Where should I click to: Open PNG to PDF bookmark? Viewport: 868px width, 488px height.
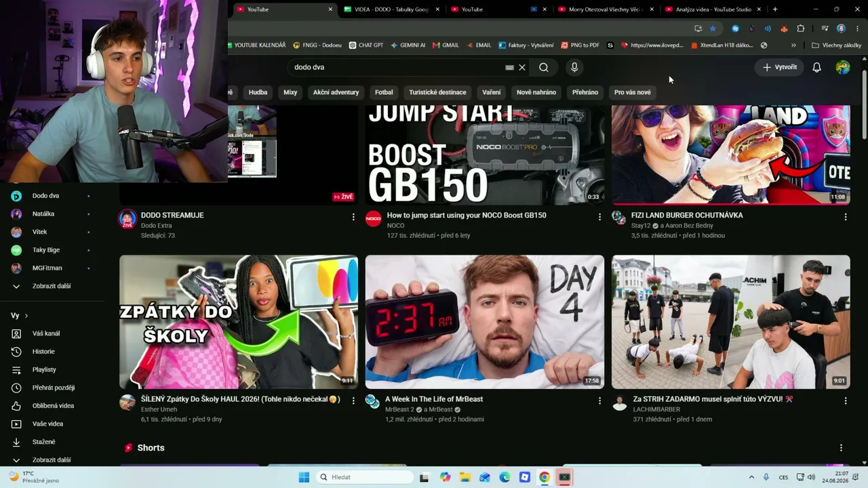pyautogui.click(x=580, y=45)
